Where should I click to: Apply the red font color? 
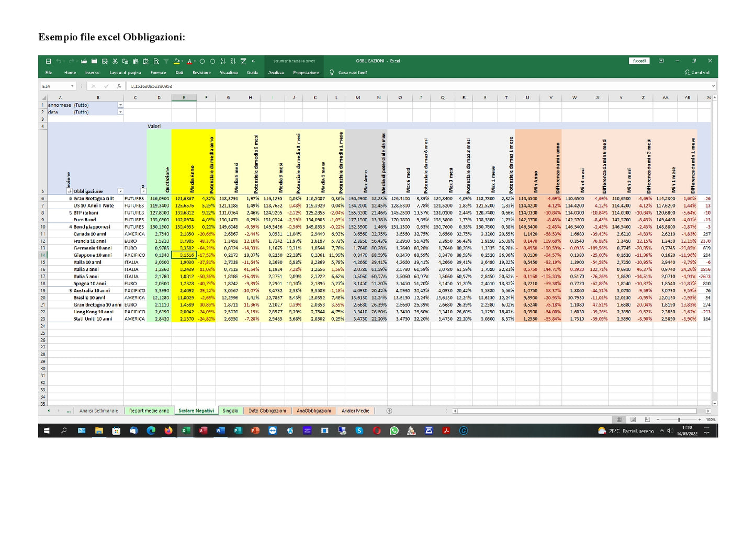[x=189, y=61]
